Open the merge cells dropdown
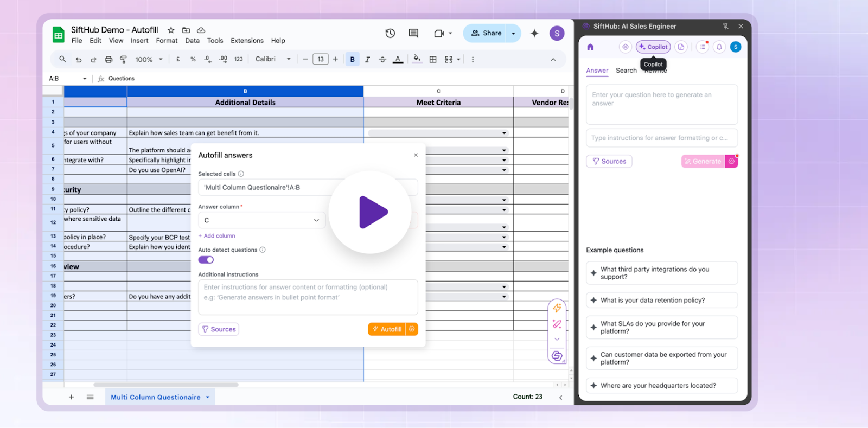This screenshot has height=428, width=868. pyautogui.click(x=459, y=60)
